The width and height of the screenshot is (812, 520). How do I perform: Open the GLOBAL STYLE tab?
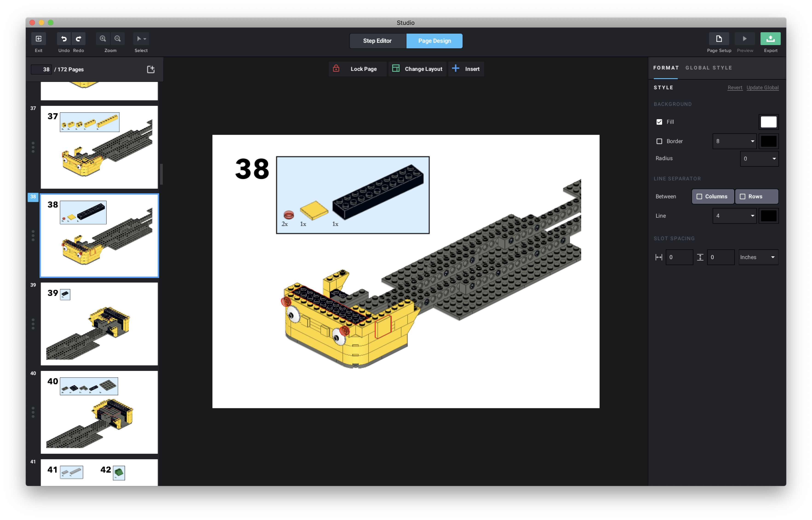(709, 68)
